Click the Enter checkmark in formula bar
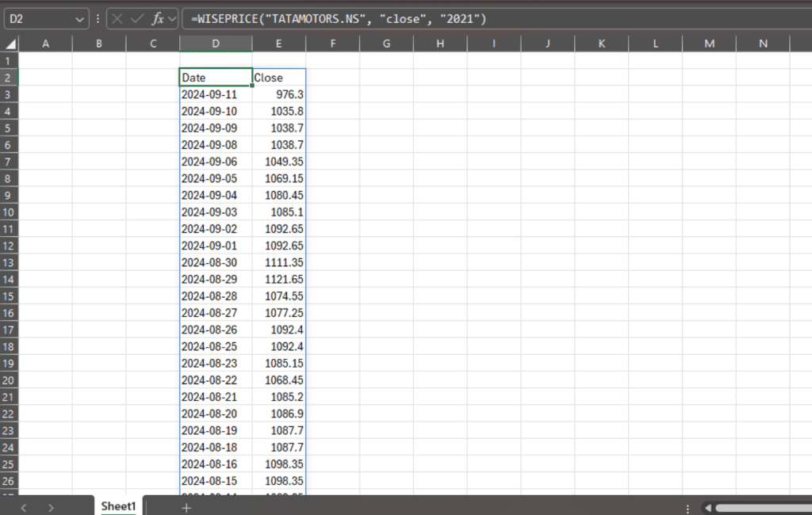This screenshot has width=812, height=515. click(138, 18)
